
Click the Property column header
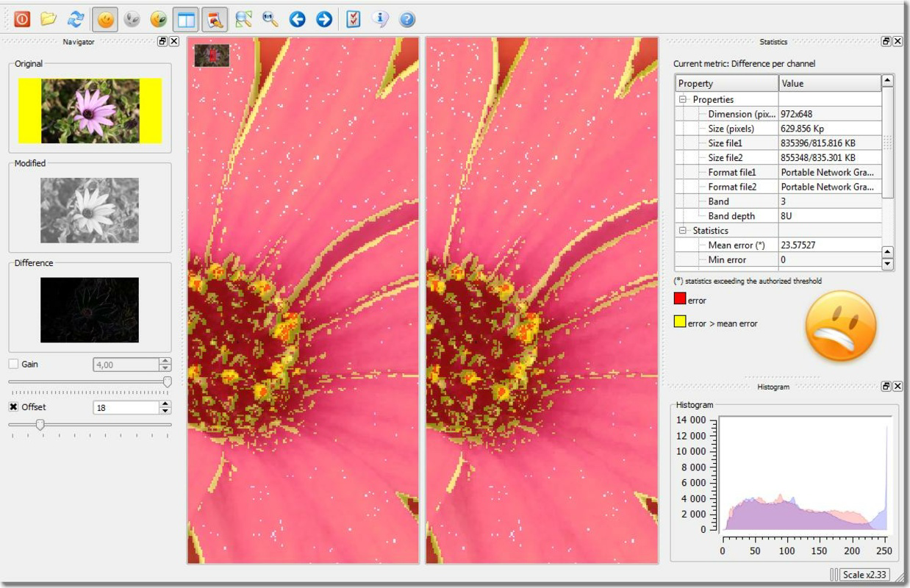point(727,83)
